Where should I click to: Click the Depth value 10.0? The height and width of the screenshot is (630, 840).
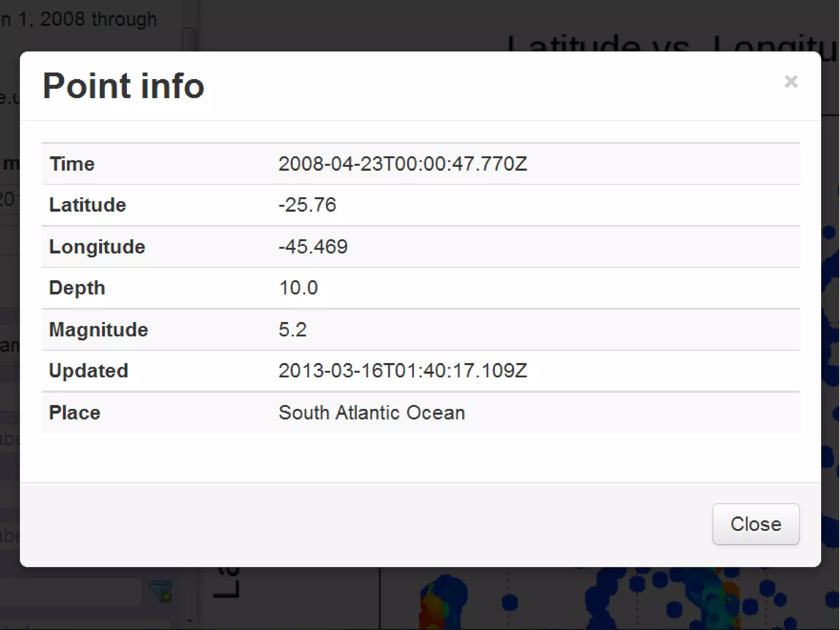(x=298, y=288)
